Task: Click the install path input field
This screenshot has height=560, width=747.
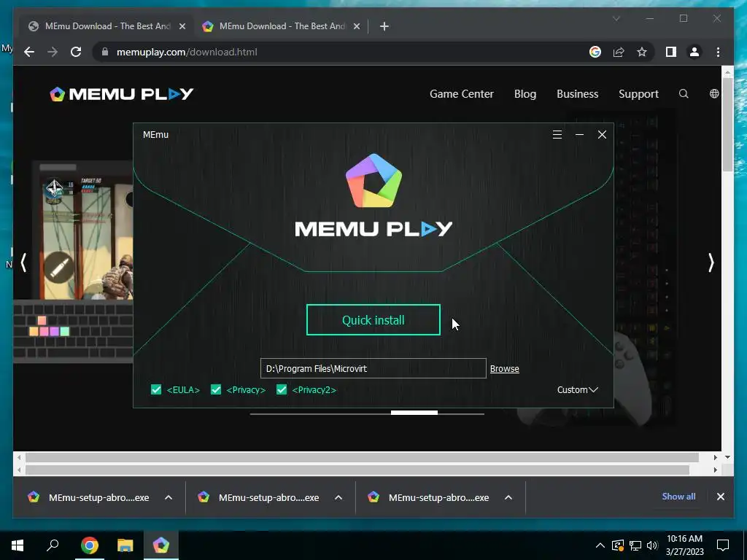Action: 373,368
